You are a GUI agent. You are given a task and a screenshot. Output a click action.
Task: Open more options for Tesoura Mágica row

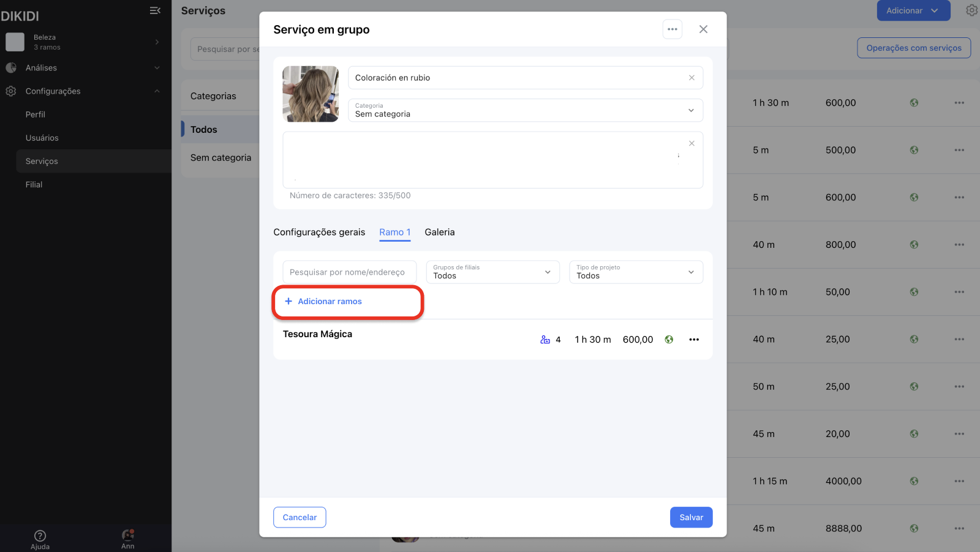pyautogui.click(x=693, y=340)
